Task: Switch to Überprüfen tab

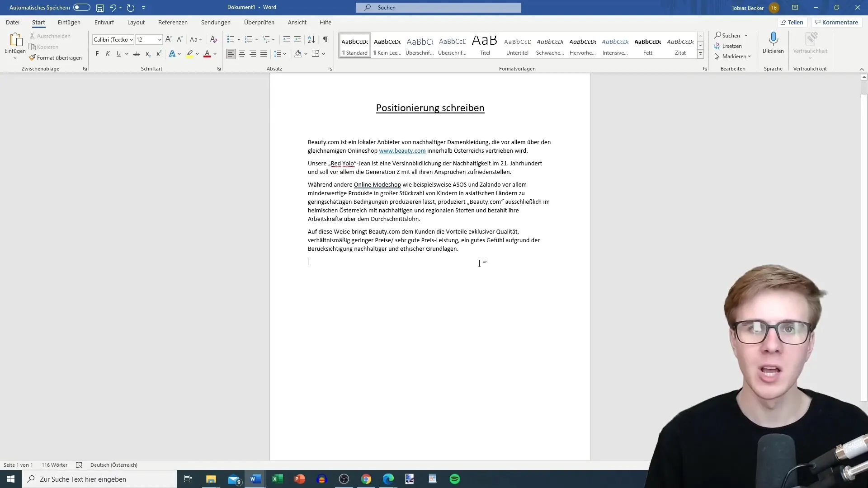Action: pyautogui.click(x=259, y=22)
